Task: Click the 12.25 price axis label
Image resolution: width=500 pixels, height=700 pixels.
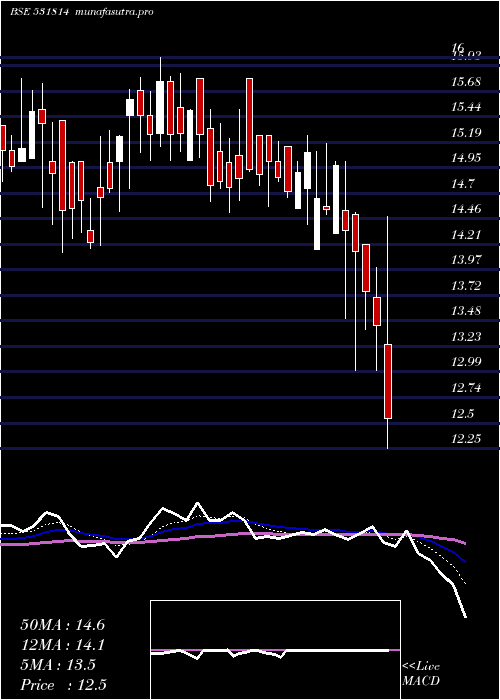Action: click(x=467, y=439)
